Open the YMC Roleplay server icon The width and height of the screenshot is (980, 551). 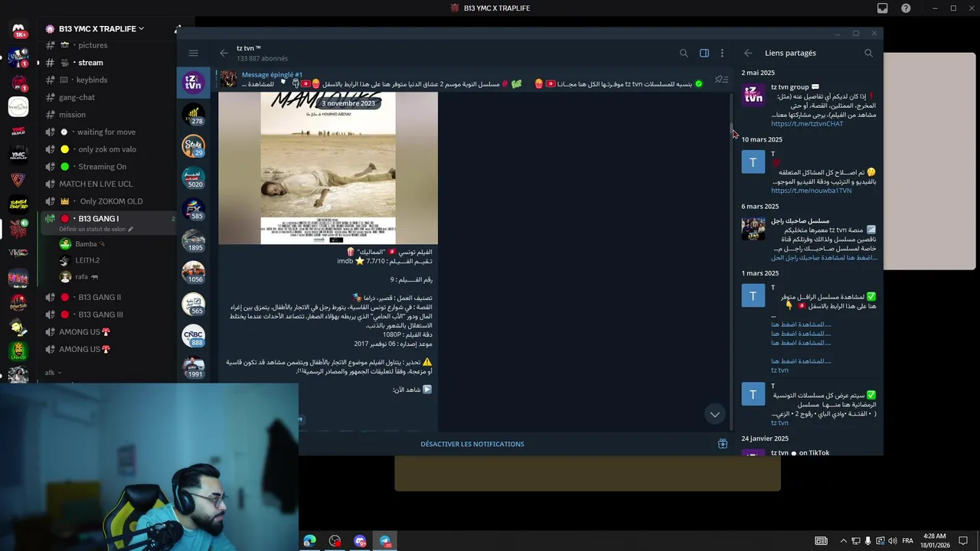(18, 155)
